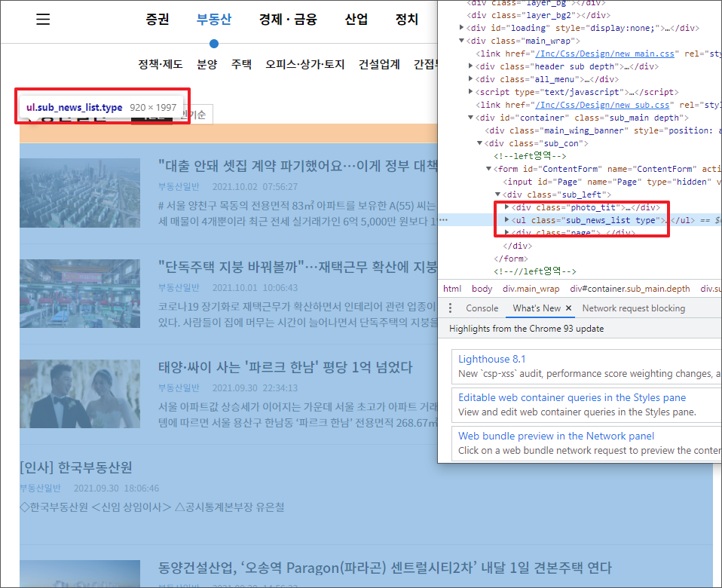The width and height of the screenshot is (722, 588).
Task: Select the 오피스·상가·토지 submenu
Action: tap(304, 64)
